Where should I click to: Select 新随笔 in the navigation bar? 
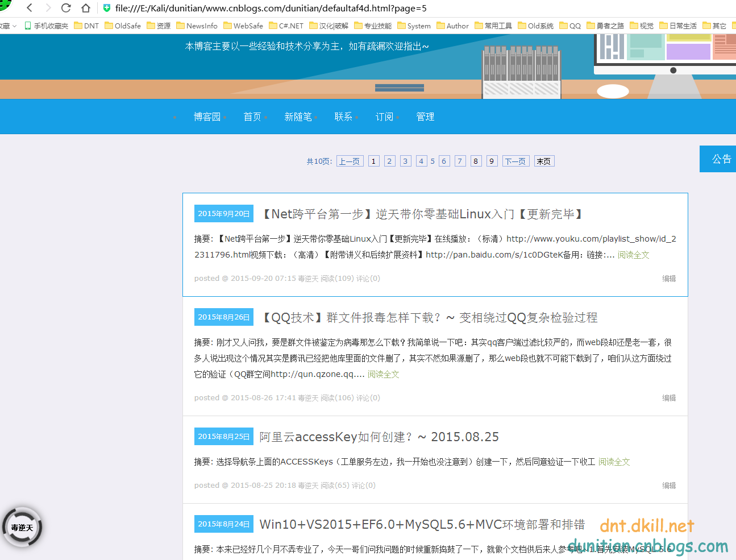pyautogui.click(x=298, y=117)
